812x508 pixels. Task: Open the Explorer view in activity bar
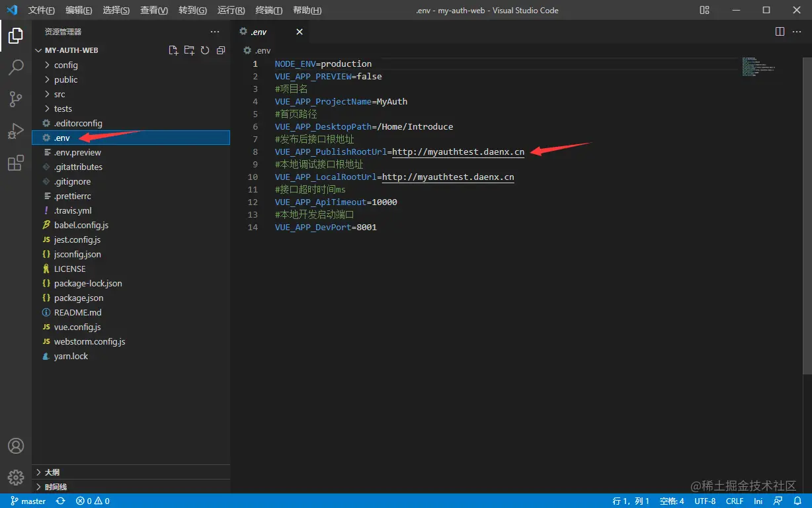[16, 36]
